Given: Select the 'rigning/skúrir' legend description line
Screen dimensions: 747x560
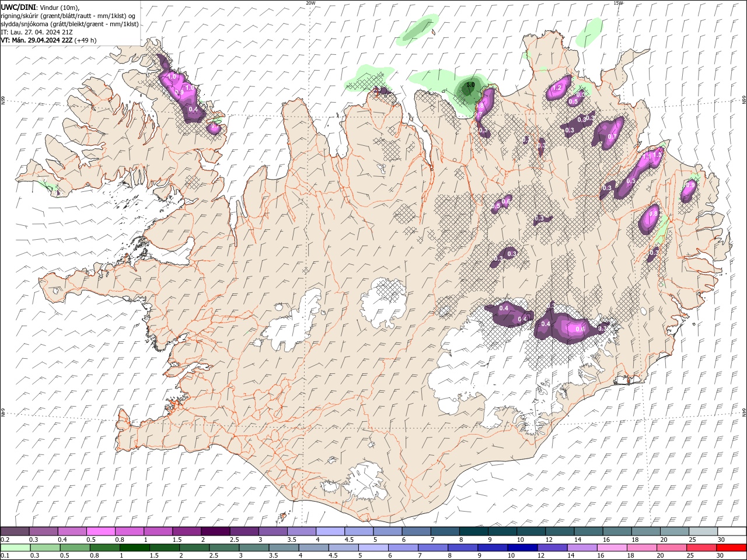Looking at the screenshot, I should 68,16.
